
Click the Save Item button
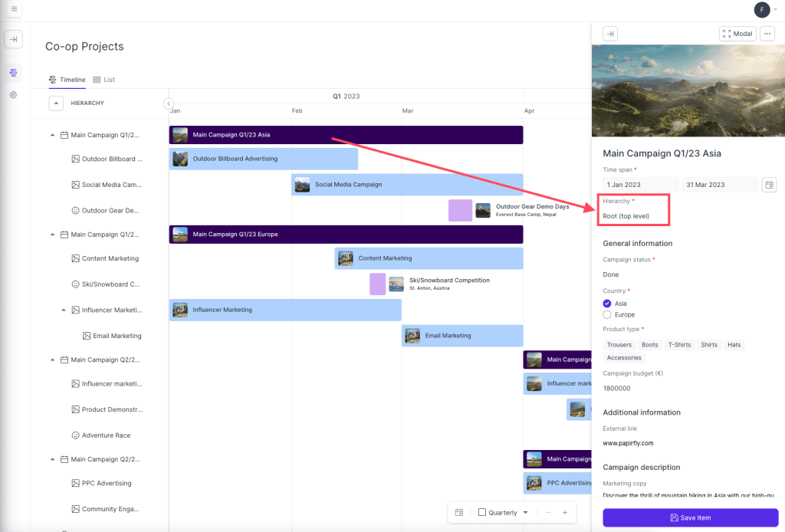[690, 517]
